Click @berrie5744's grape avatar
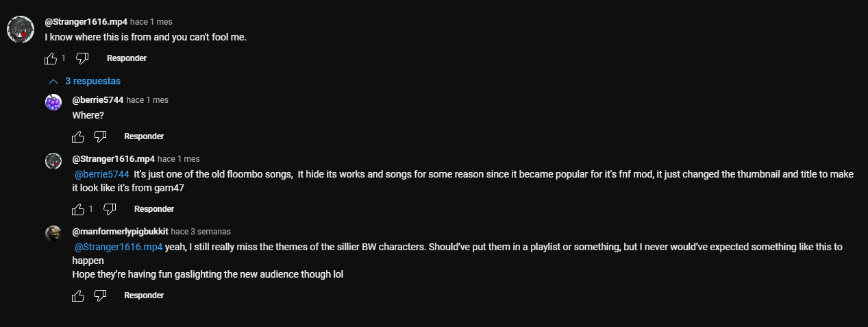 53,102
